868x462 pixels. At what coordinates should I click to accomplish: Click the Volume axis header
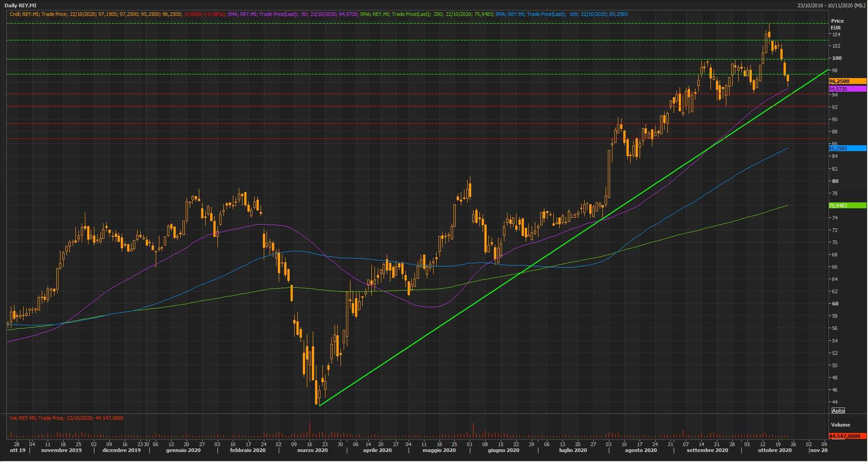click(840, 425)
